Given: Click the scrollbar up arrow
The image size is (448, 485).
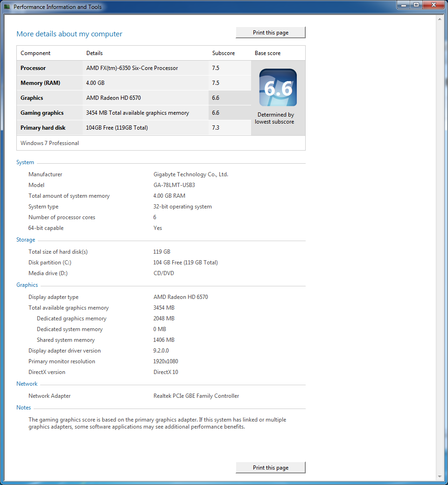Looking at the screenshot, I should tap(440, 19).
